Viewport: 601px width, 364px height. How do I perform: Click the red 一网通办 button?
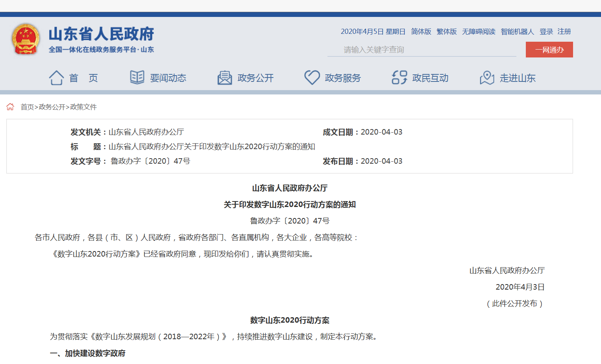point(549,50)
